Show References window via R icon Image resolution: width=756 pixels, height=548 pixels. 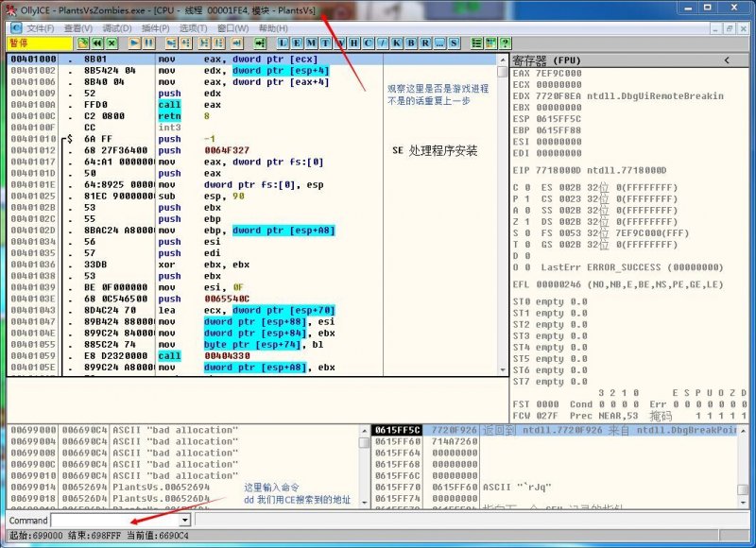425,43
